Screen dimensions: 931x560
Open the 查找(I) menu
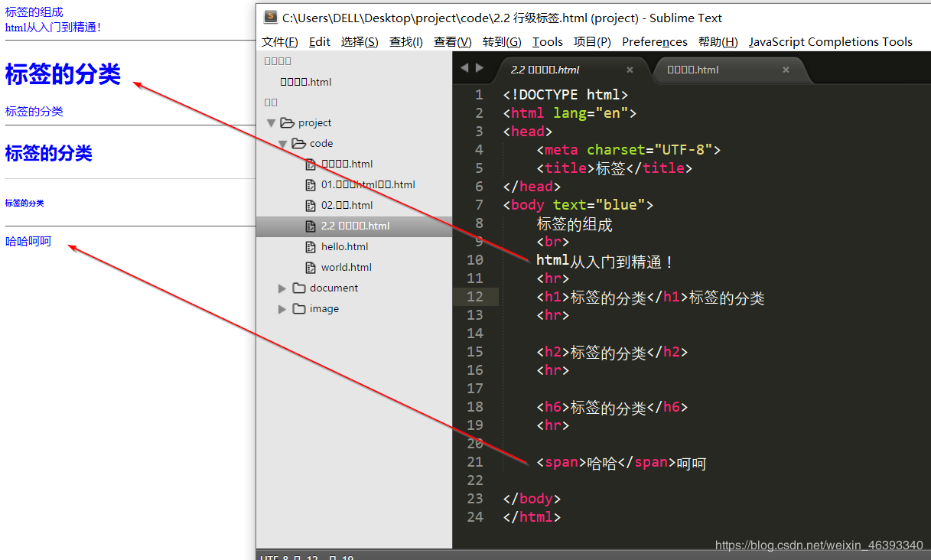(x=406, y=42)
